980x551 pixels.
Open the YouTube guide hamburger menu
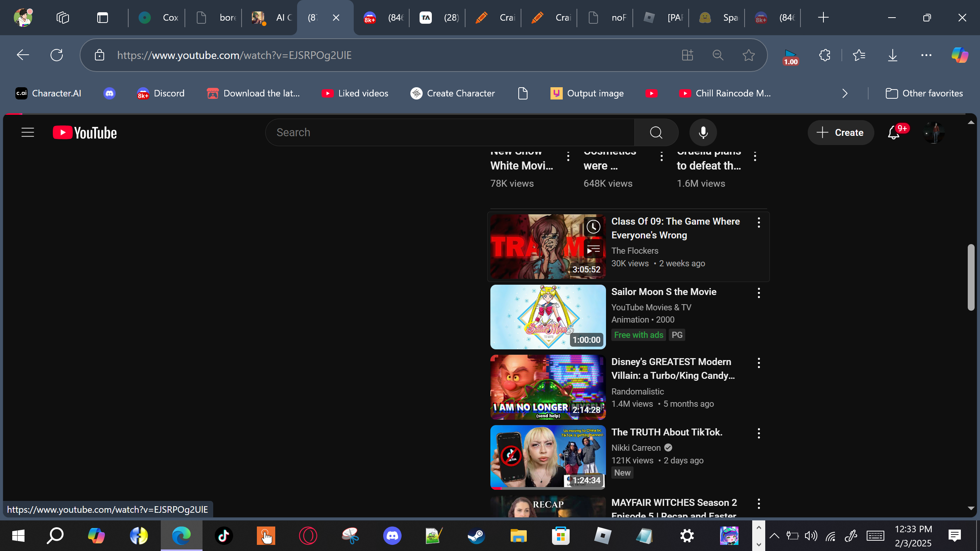(x=28, y=132)
